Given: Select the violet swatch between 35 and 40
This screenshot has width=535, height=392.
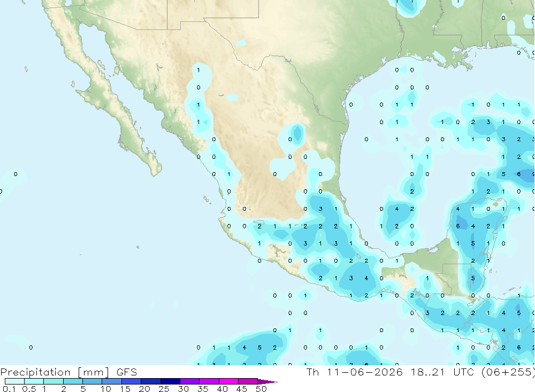Looking at the screenshot, I should (x=209, y=381).
